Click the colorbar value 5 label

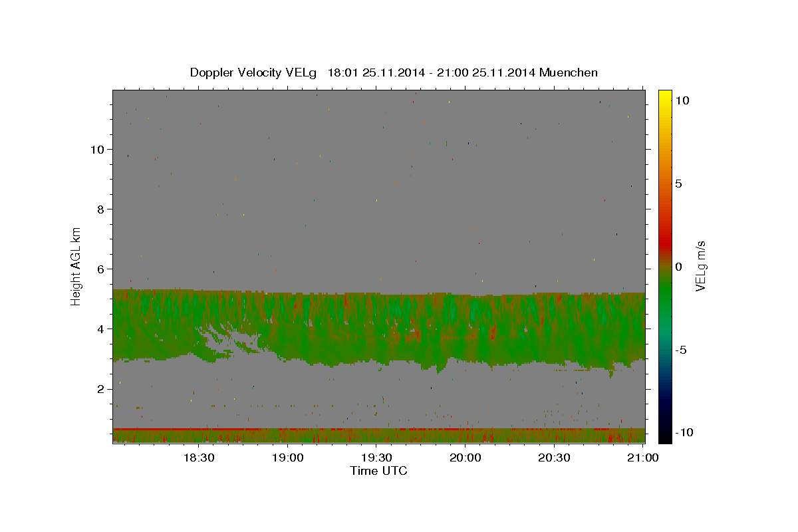pyautogui.click(x=678, y=184)
